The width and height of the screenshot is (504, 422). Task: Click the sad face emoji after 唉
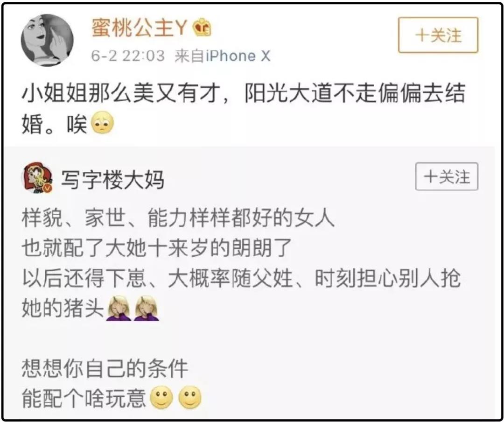[x=103, y=124]
